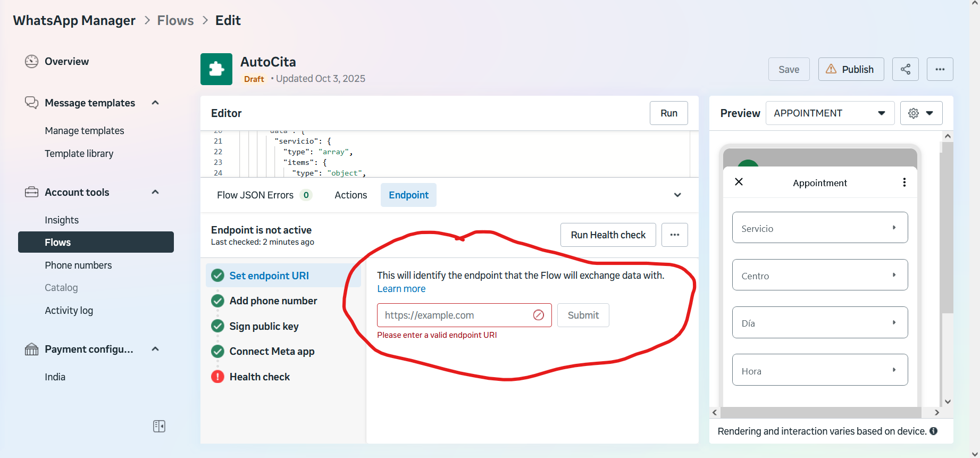Click Run Health check button

pos(608,235)
